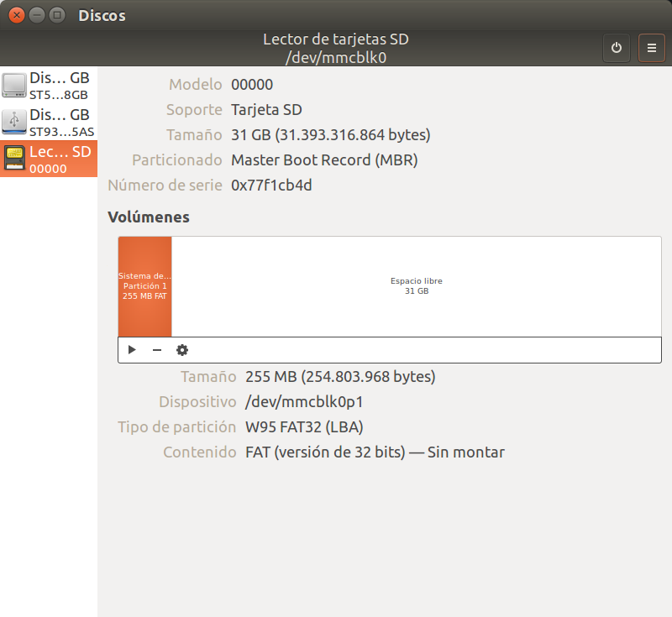Click the SD card icon in sidebar
The width and height of the screenshot is (672, 617).
point(14,159)
